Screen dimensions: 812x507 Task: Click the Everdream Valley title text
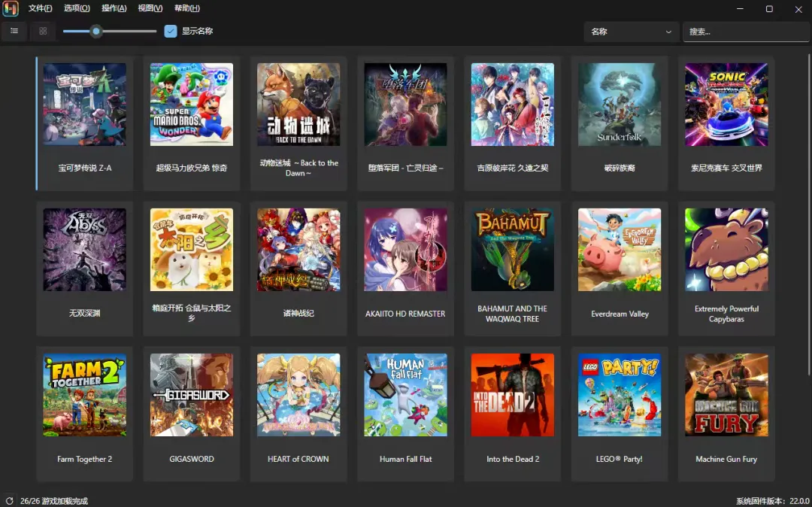pyautogui.click(x=620, y=314)
